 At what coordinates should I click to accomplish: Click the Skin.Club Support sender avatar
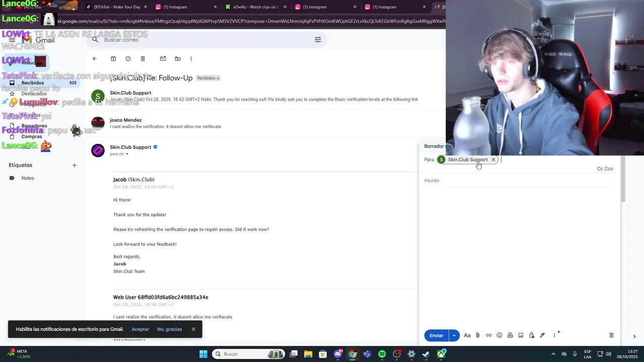pyautogui.click(x=98, y=150)
